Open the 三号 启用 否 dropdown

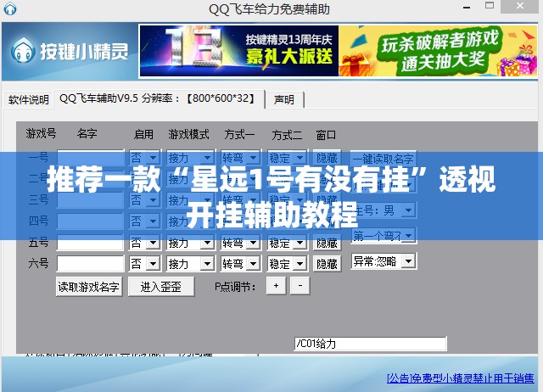tap(145, 200)
